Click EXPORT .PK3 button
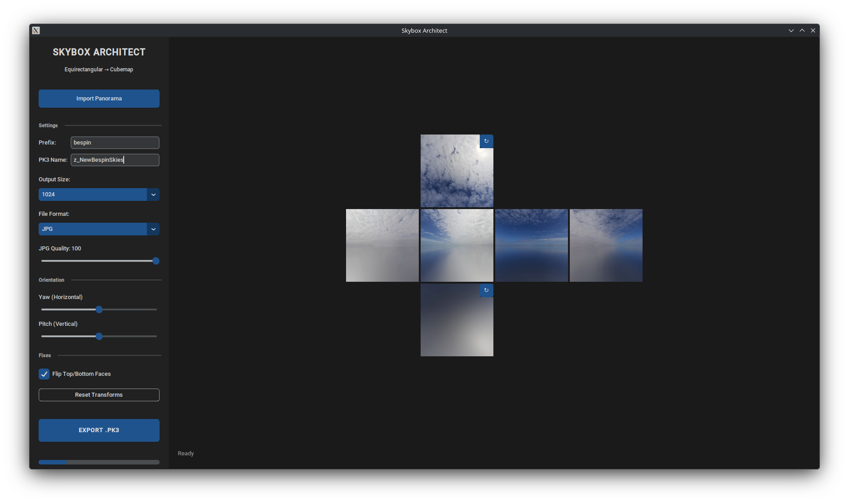 (x=99, y=430)
